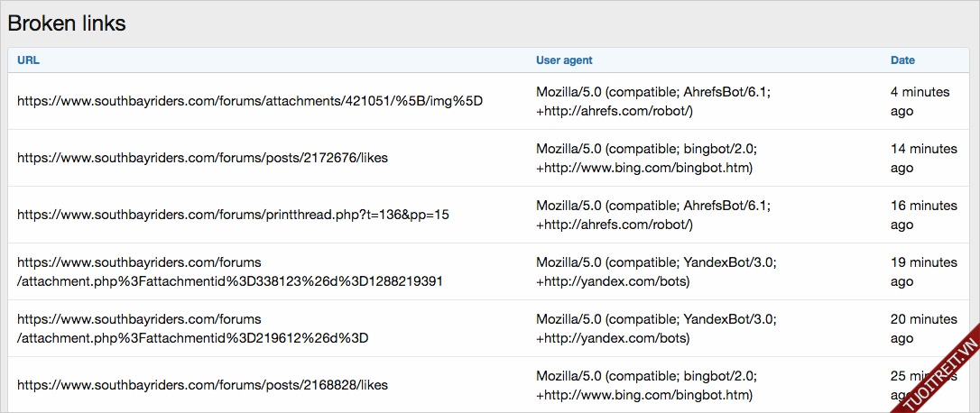
Task: Sort by the User agent column header
Action: pyautogui.click(x=564, y=60)
